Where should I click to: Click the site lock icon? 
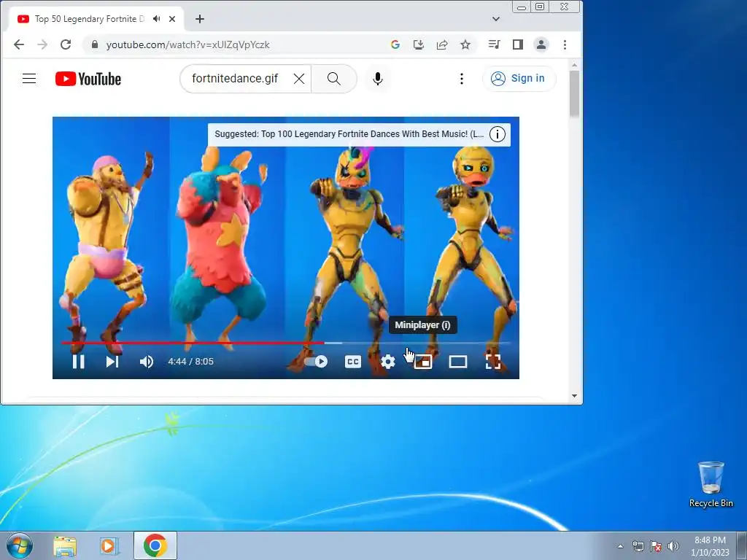click(x=94, y=44)
